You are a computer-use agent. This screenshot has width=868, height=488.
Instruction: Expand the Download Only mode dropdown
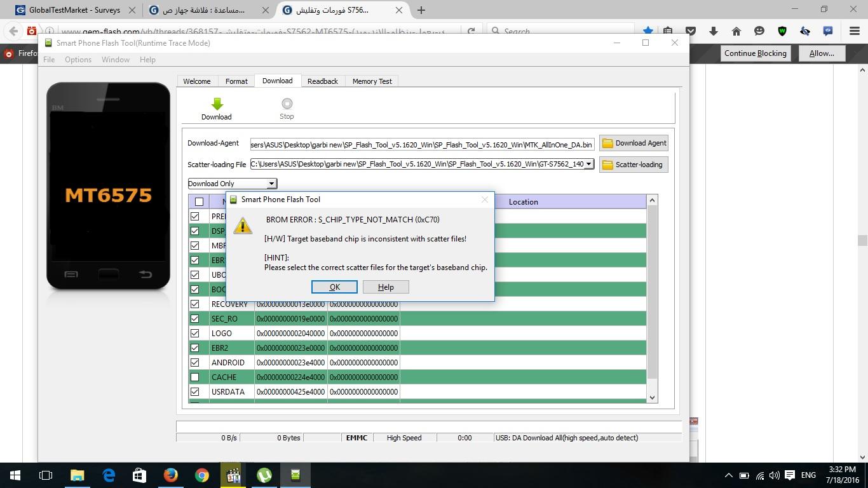click(x=271, y=184)
